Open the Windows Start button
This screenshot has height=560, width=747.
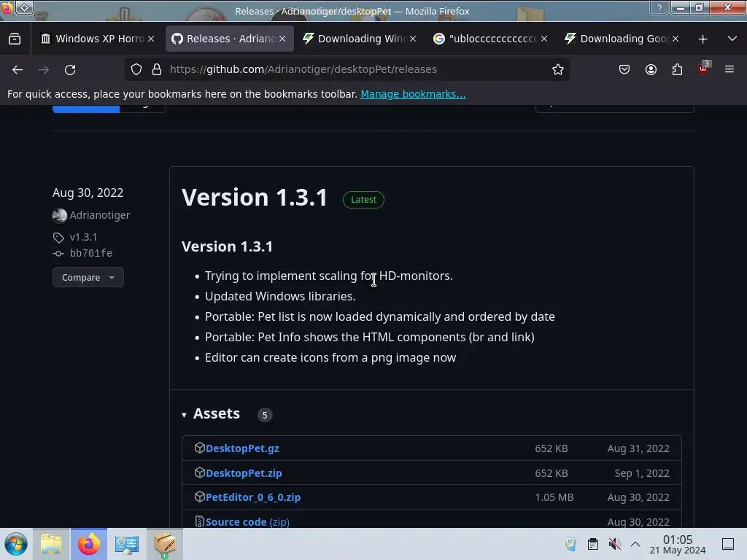coord(16,544)
